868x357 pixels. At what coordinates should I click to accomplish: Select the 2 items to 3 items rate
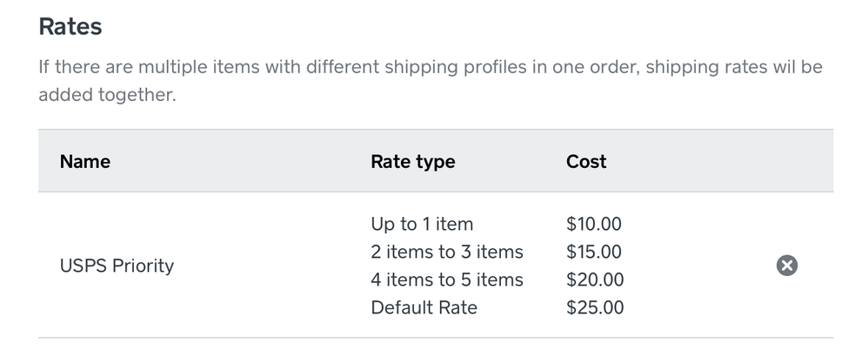446,252
